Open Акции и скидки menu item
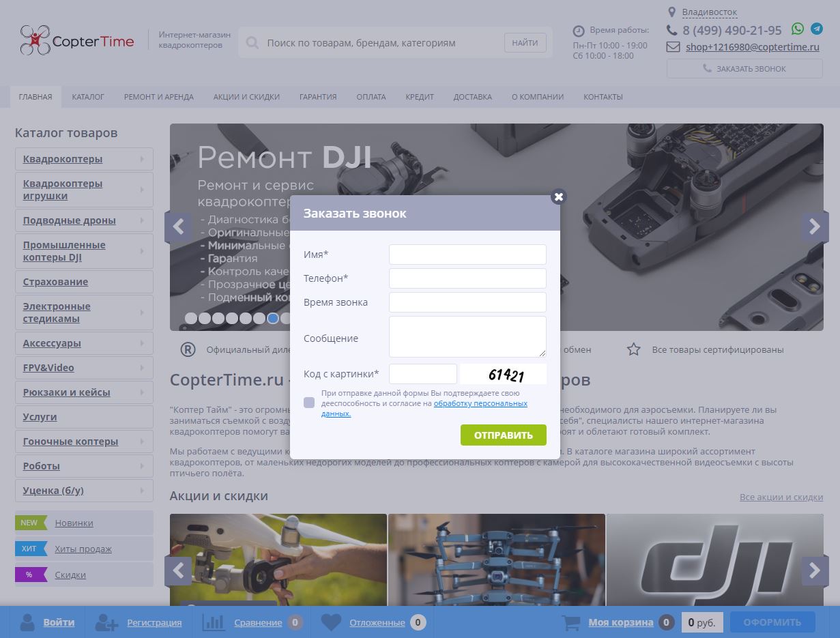The width and height of the screenshot is (840, 638). (246, 97)
